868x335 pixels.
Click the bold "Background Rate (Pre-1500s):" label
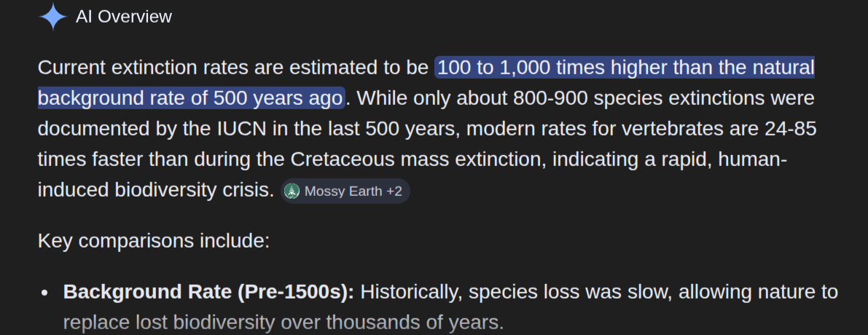pyautogui.click(x=208, y=293)
